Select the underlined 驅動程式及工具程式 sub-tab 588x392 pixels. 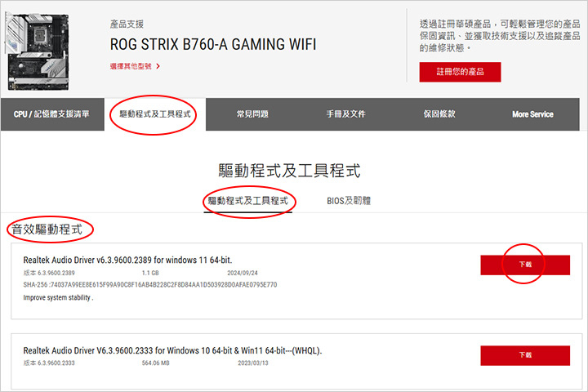(248, 201)
